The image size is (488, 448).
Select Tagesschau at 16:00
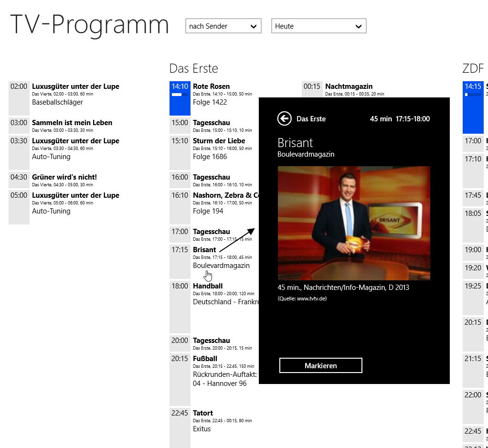pyautogui.click(x=214, y=180)
